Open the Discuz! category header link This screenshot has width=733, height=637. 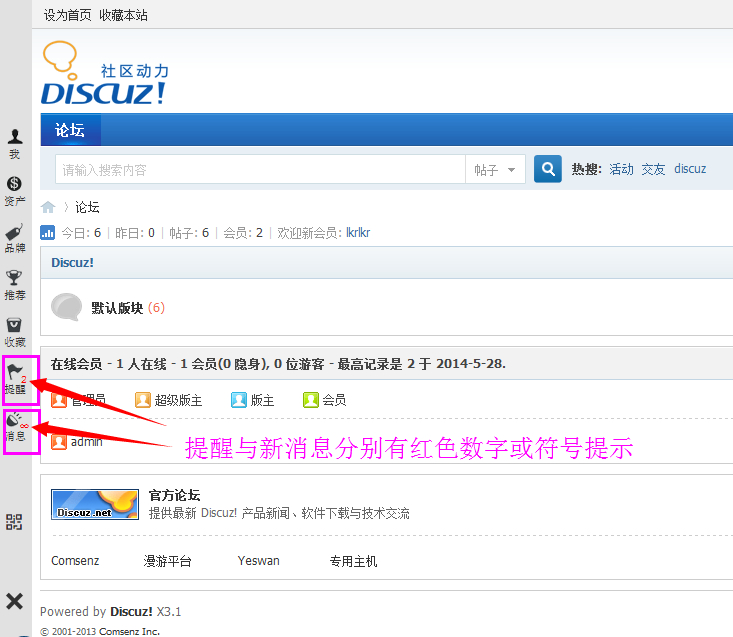point(72,263)
